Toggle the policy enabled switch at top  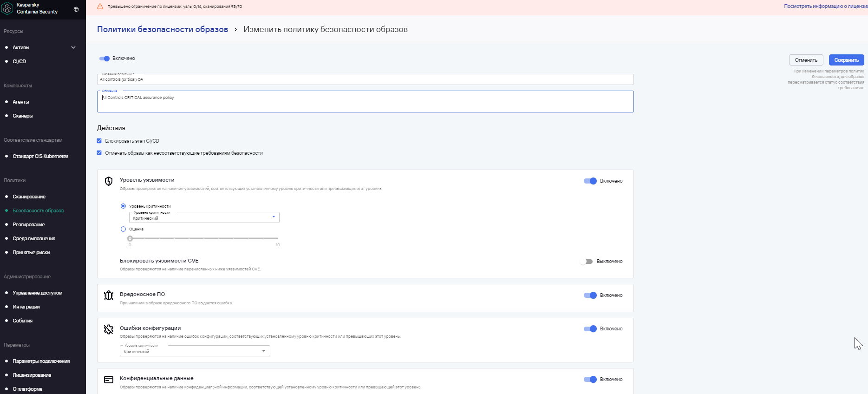point(104,59)
